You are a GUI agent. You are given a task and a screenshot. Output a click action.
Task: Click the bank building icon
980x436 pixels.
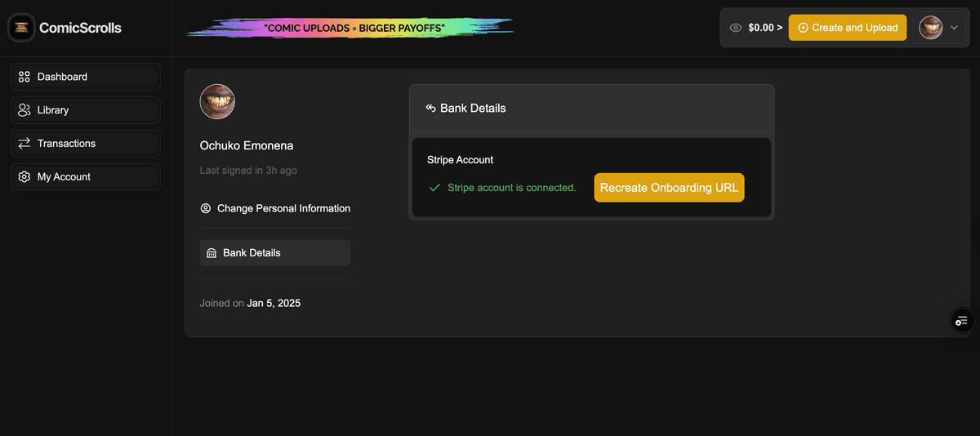212,253
